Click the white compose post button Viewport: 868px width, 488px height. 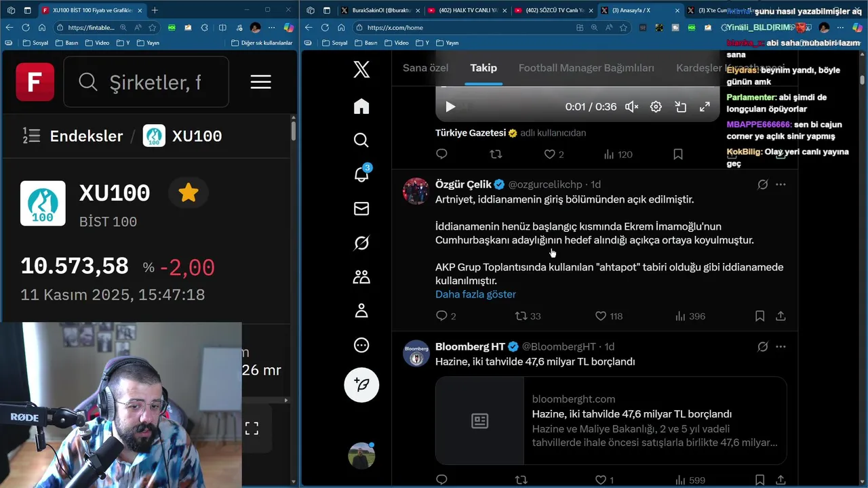[x=361, y=385]
